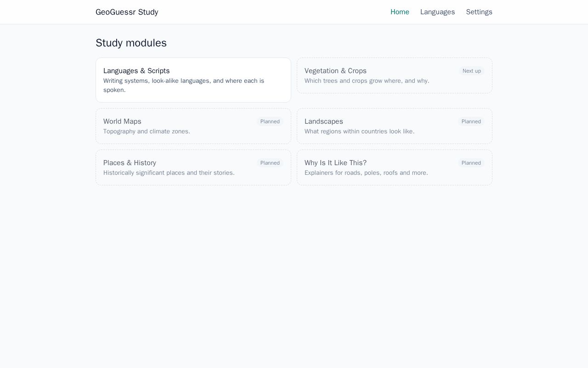Click 'Explainers for roads, poles, roofs and more.'
Viewport: 588px width, 368px height.
[x=366, y=173]
